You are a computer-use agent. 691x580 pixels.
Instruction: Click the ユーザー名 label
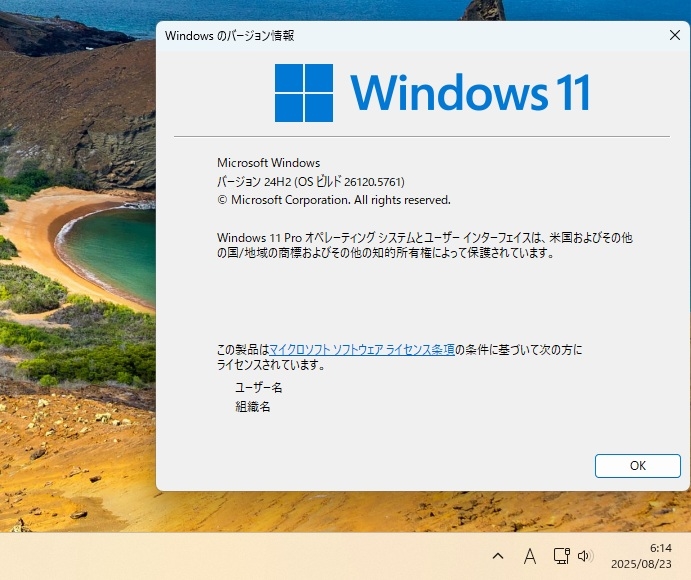258,387
